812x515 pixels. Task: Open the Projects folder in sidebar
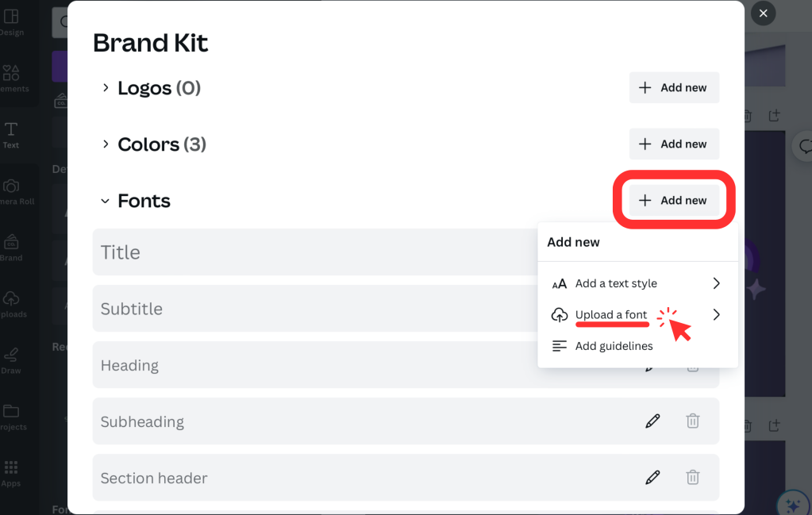[x=11, y=416]
